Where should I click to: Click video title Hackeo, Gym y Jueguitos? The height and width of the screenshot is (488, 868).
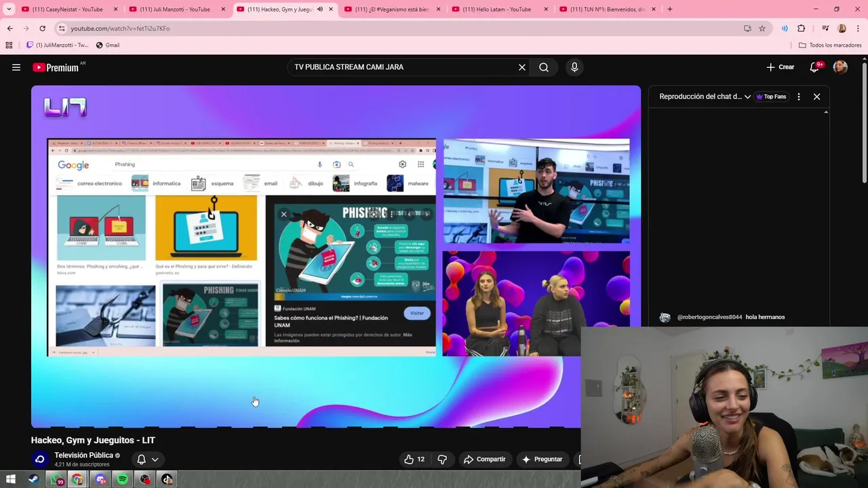93,441
